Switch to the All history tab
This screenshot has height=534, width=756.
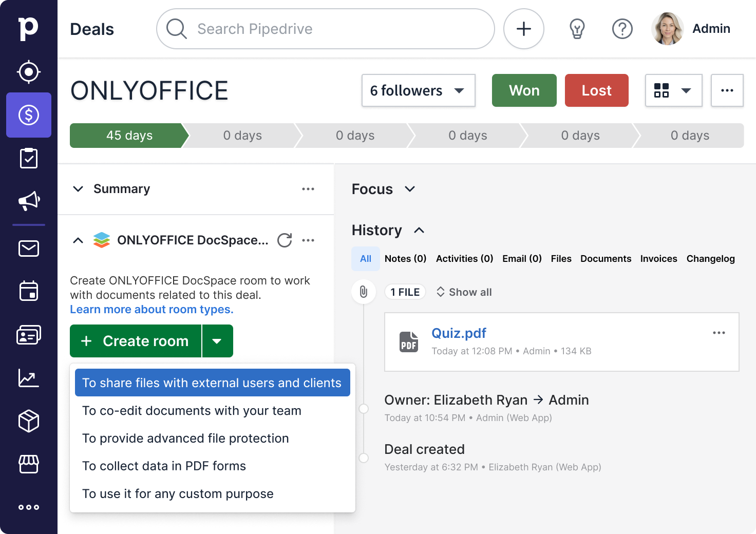pos(366,259)
